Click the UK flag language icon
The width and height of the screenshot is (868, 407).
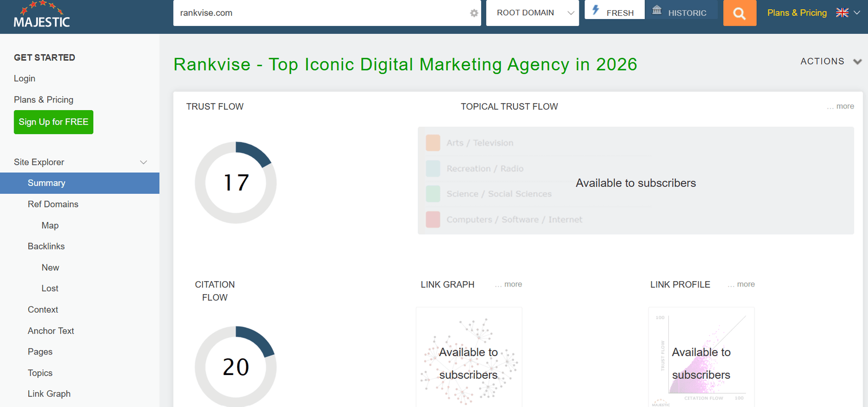coord(842,12)
